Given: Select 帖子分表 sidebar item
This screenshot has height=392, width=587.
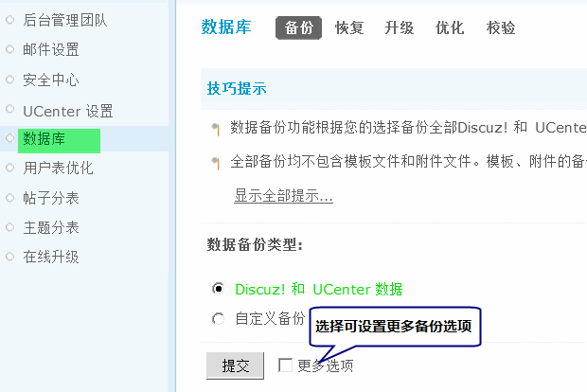Looking at the screenshot, I should (x=51, y=198).
